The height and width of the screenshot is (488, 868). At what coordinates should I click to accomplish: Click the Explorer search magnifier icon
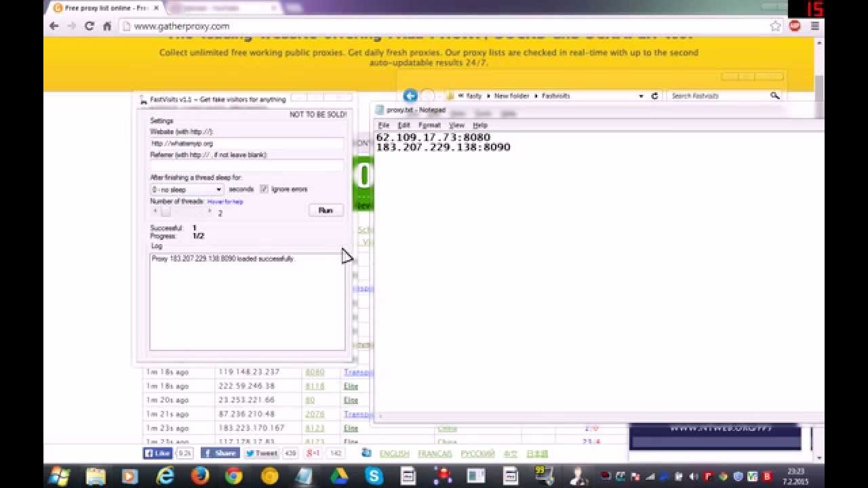[775, 96]
